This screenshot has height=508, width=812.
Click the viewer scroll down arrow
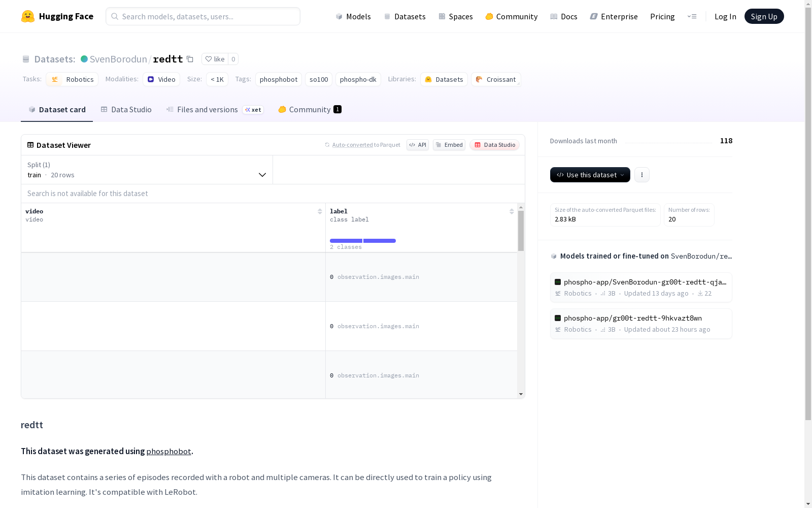521,394
